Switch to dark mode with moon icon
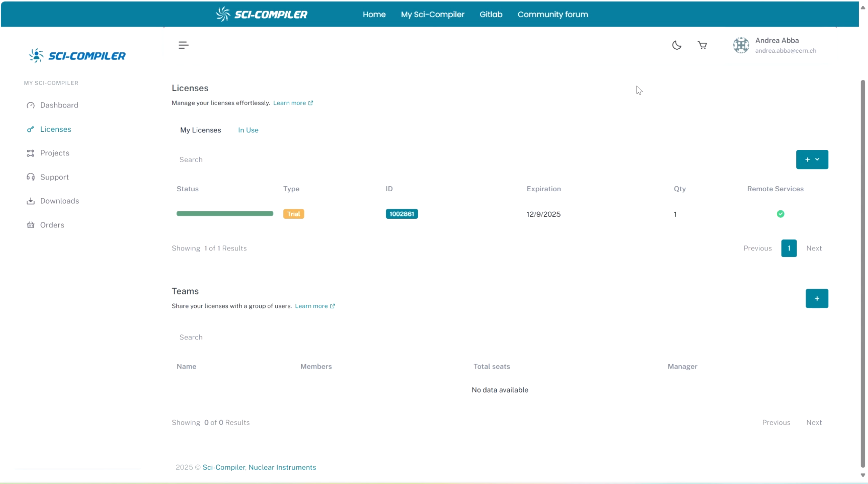 677,45
